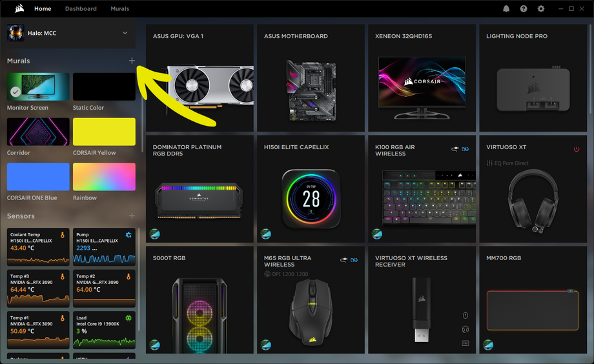Click the Coolant Temp sensor tile
Screen dimensions: 594x364
(x=38, y=247)
